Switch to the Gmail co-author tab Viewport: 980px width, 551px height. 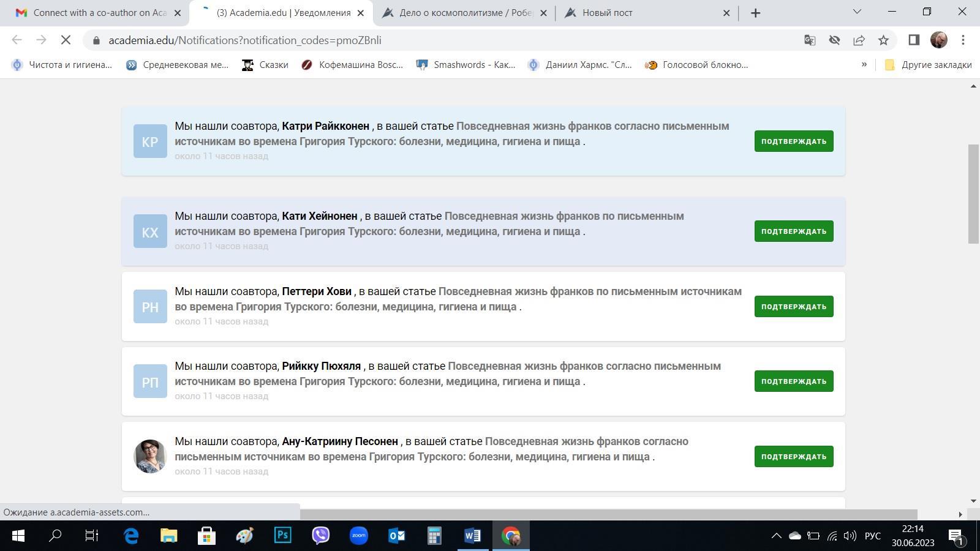coord(98,13)
